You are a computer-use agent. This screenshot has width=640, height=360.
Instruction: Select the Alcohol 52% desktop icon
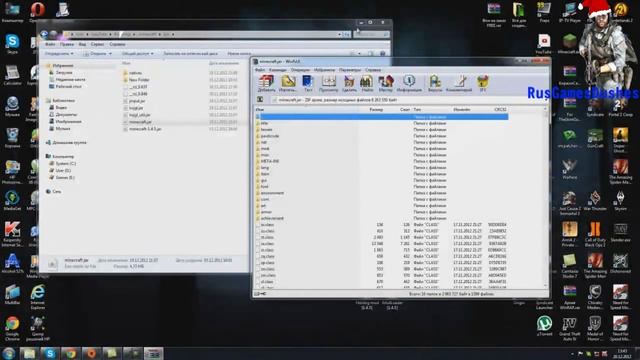click(x=12, y=263)
